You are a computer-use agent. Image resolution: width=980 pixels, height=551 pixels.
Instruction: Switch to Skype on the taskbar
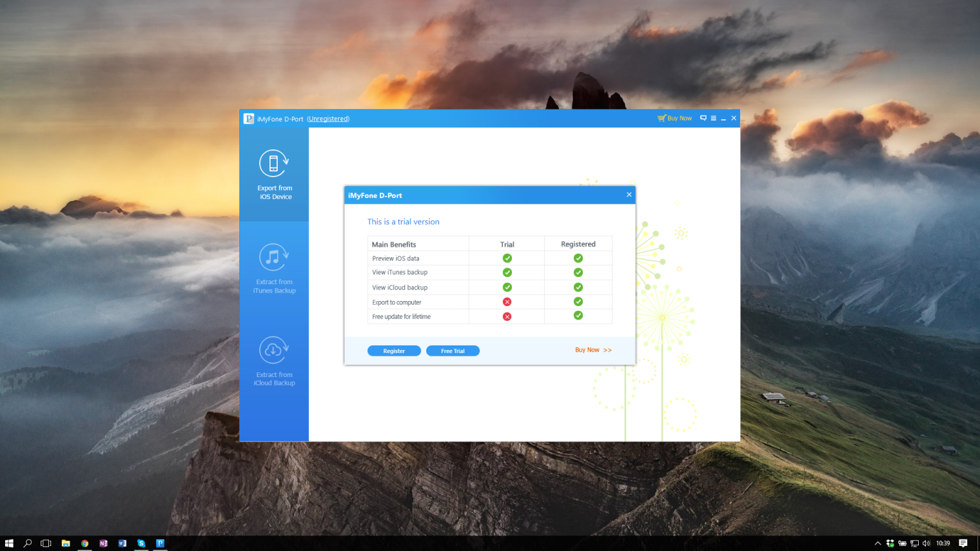coord(141,543)
